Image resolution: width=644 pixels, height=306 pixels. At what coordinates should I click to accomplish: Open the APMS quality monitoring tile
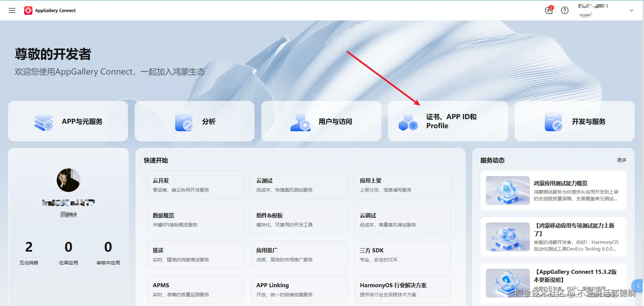195,290
